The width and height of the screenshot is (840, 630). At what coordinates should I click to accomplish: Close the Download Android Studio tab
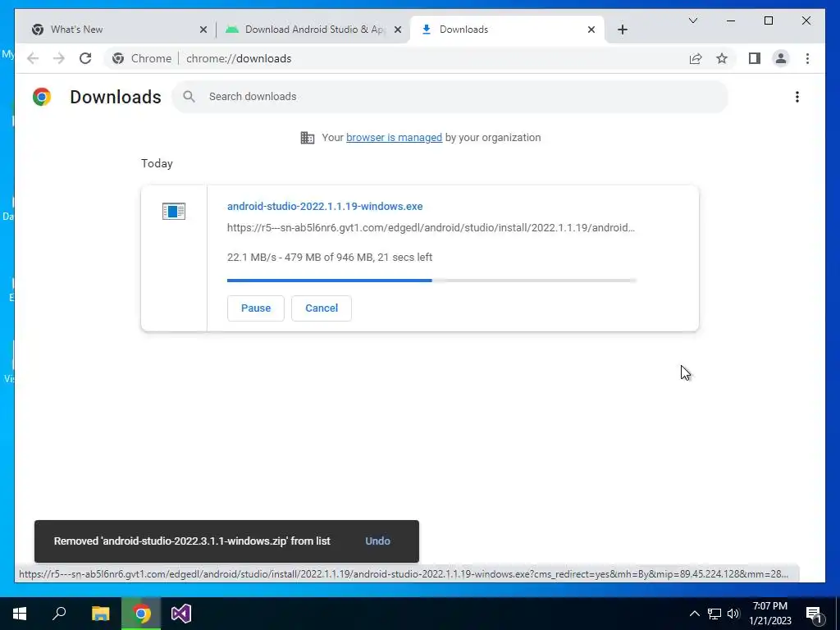(398, 30)
